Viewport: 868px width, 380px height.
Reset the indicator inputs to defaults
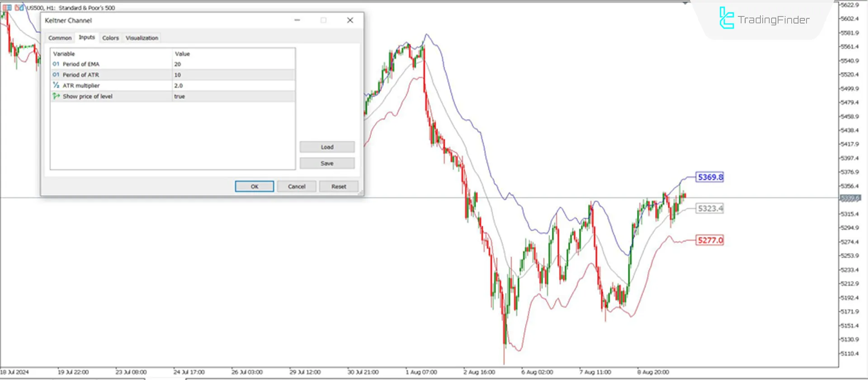click(339, 186)
